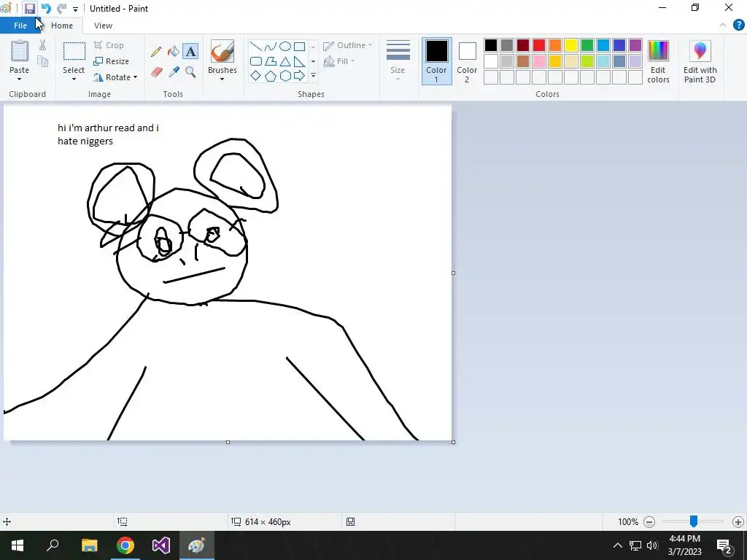The width and height of the screenshot is (747, 560).
Task: Choose the Line shape
Action: (256, 46)
